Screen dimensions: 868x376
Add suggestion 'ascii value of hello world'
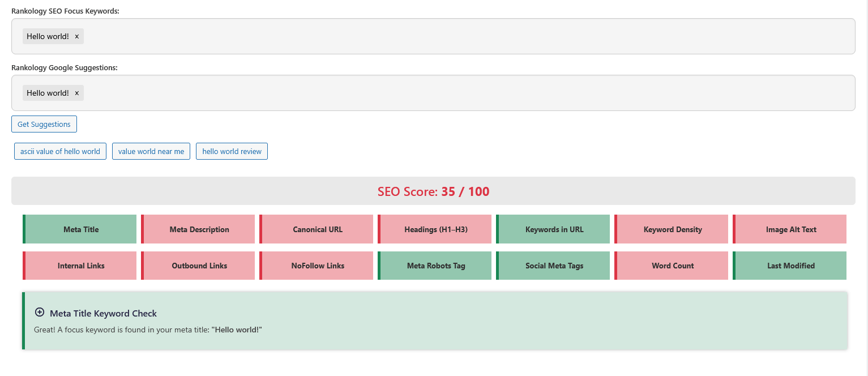click(x=60, y=151)
